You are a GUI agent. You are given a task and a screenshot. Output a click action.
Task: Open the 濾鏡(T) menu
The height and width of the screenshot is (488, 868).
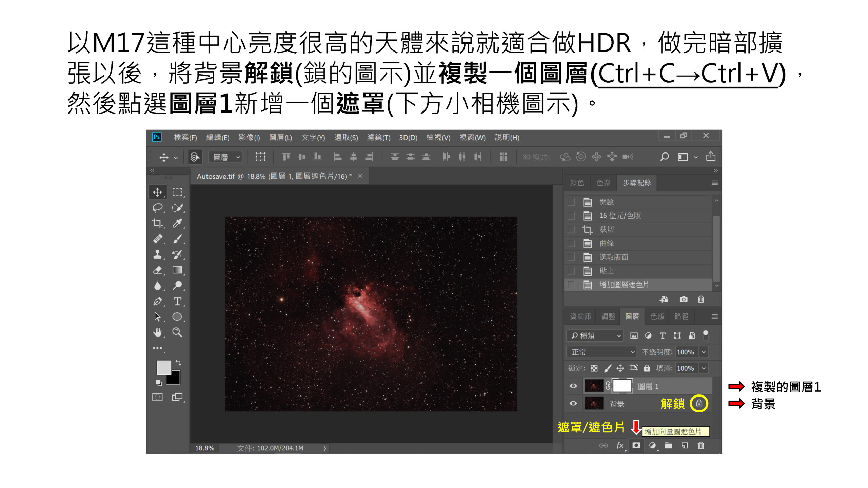[379, 138]
